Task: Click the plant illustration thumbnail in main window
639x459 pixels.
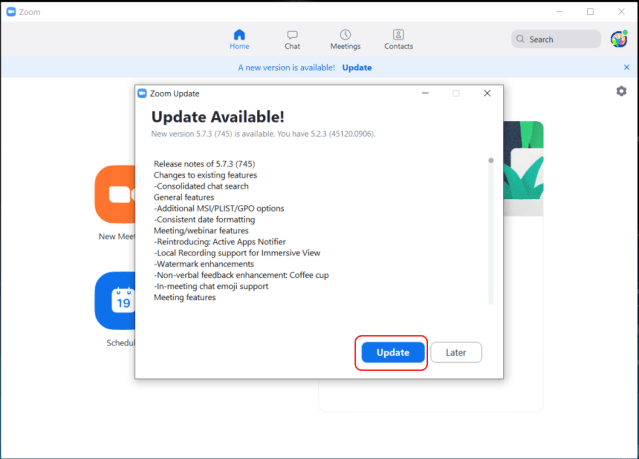Action: pos(524,168)
